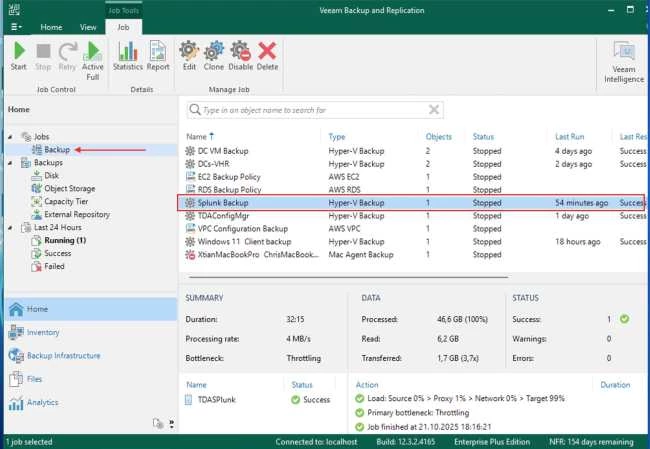Click the job search input field
This screenshot has height=449, width=650.
point(314,110)
